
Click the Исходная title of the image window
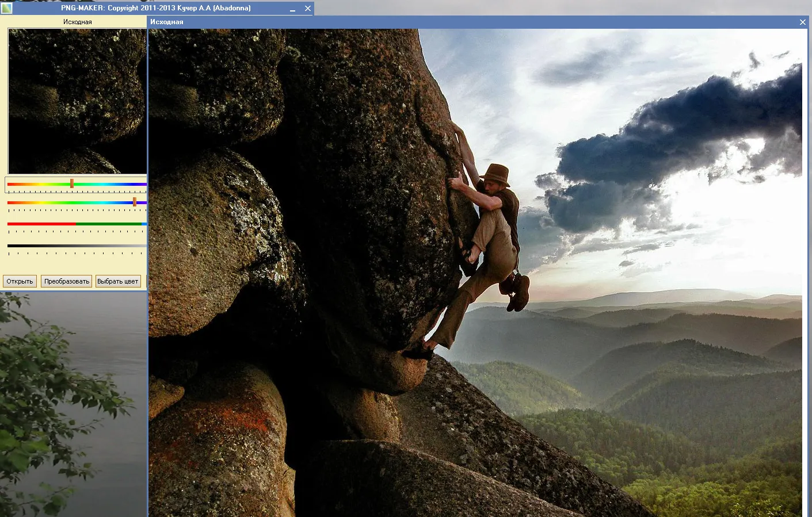(x=167, y=22)
